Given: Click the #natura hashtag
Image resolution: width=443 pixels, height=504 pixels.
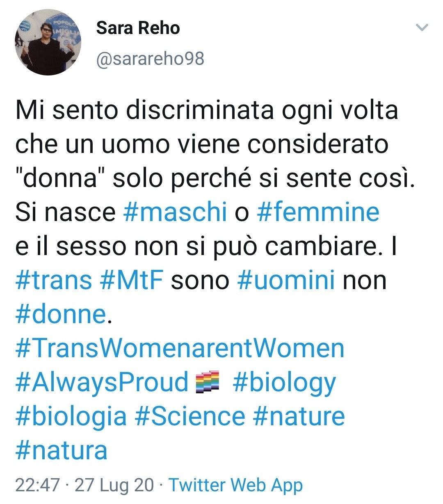Looking at the screenshot, I should click(x=61, y=450).
